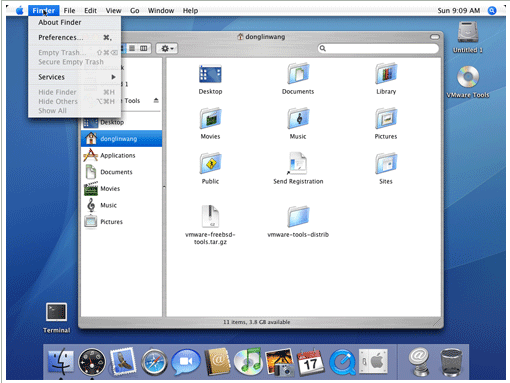This screenshot has height=383, width=510.
Task: Click the Movies item in the Finder sidebar
Action: click(x=121, y=189)
